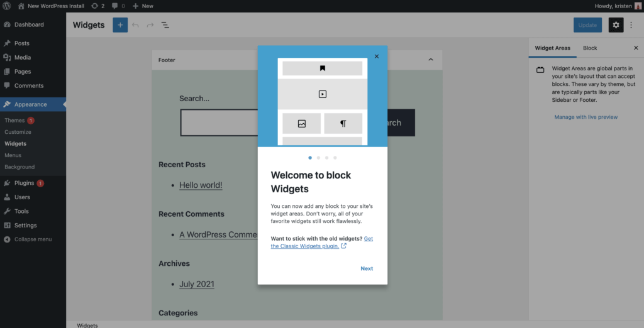Viewport: 644px width, 328px height.
Task: Click the Redo arrow icon
Action: pyautogui.click(x=150, y=25)
